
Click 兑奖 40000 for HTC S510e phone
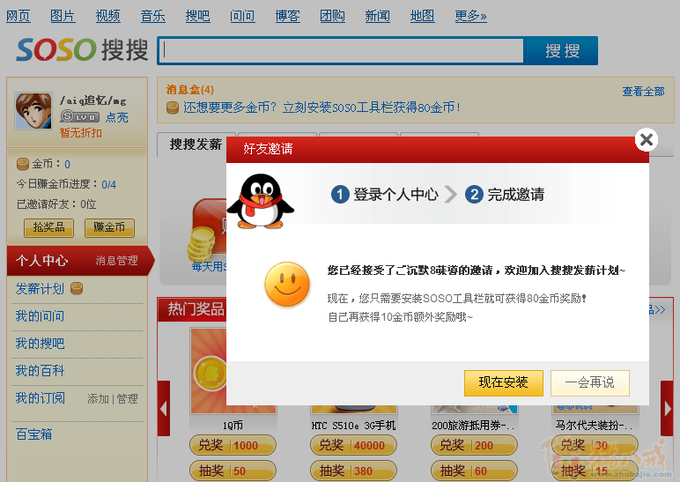[353, 445]
